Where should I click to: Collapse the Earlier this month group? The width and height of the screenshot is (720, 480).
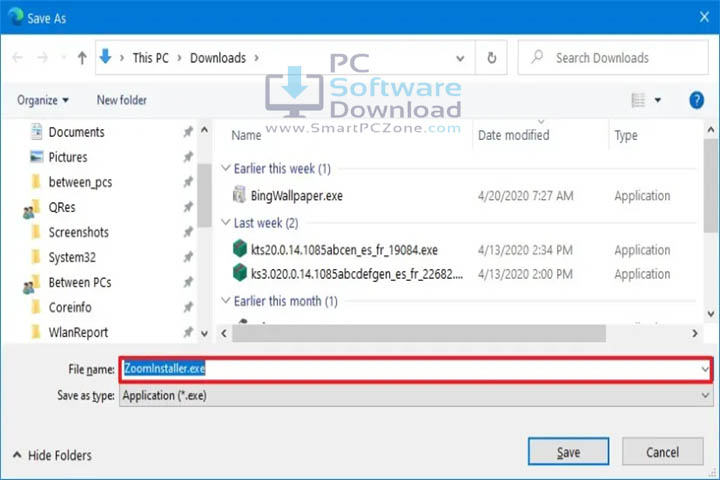pyautogui.click(x=225, y=300)
